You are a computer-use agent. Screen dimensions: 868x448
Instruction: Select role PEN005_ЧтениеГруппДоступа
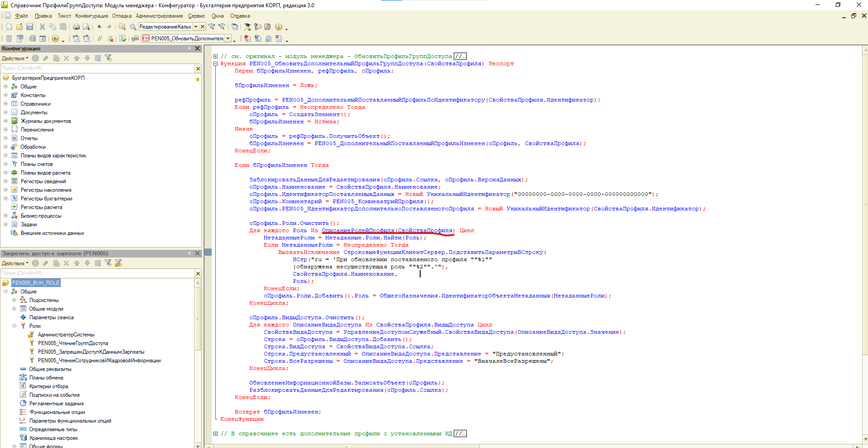click(73, 343)
